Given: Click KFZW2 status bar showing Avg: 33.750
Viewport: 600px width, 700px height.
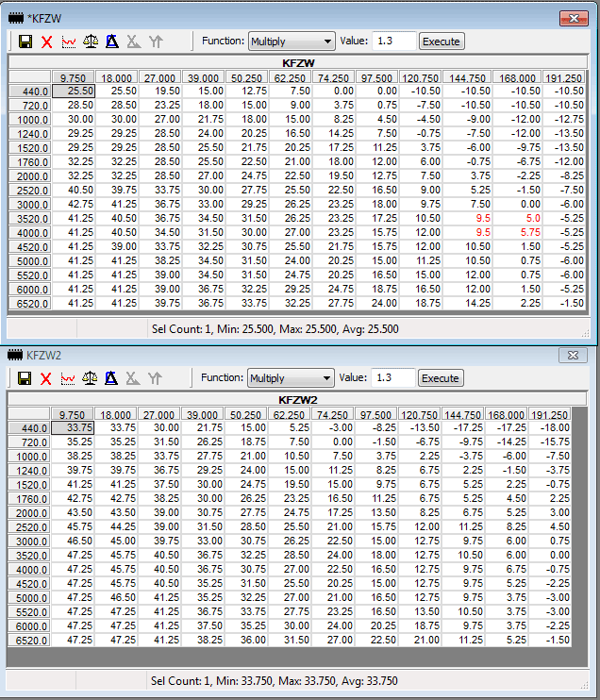Looking at the screenshot, I should coord(275,681).
